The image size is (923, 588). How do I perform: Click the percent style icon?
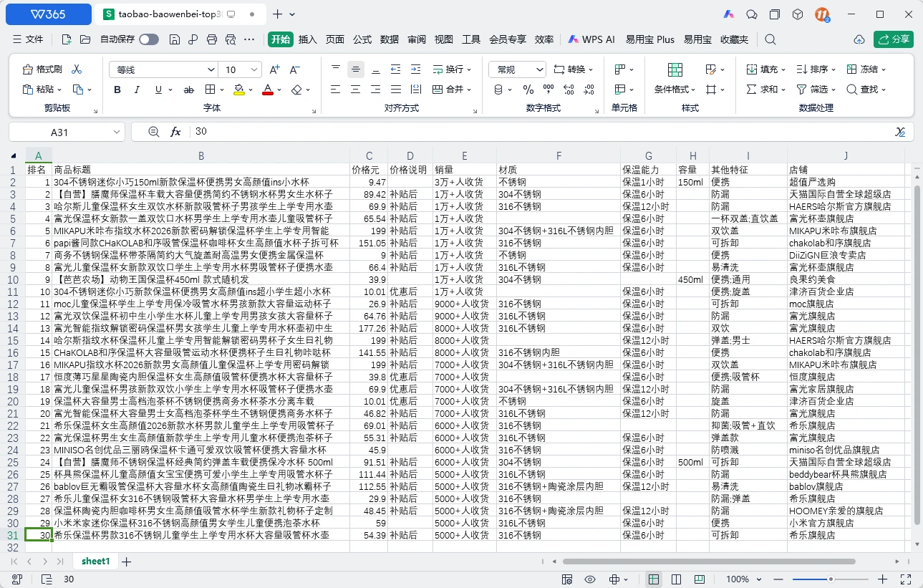[528, 90]
